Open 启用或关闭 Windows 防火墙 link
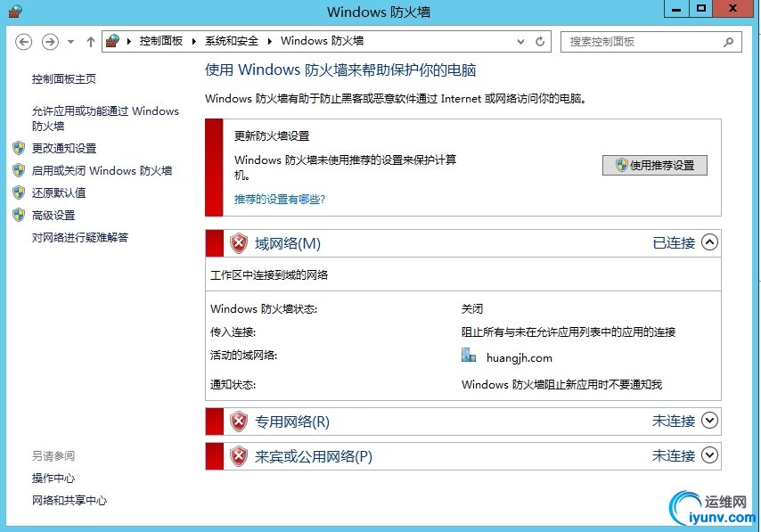Viewport: 761px width, 532px height. click(x=102, y=171)
